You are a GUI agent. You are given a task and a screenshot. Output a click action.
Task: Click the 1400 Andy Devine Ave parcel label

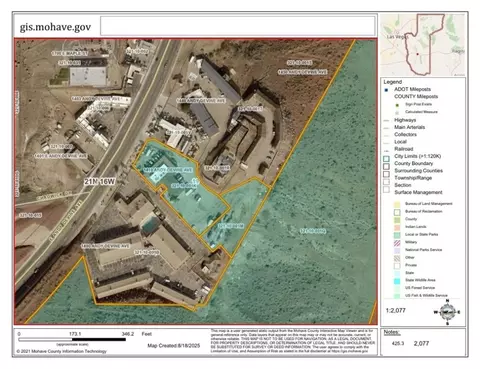point(105,246)
